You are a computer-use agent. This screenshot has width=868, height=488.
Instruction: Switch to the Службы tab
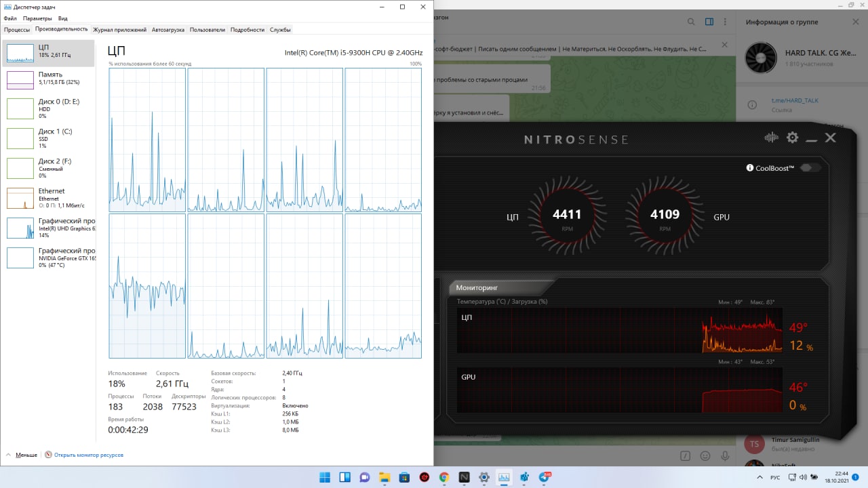pyautogui.click(x=280, y=30)
